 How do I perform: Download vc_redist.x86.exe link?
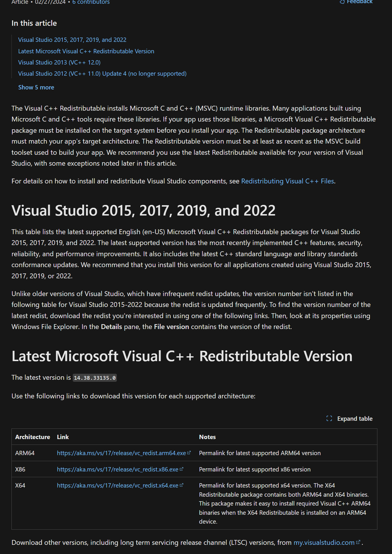tap(118, 469)
